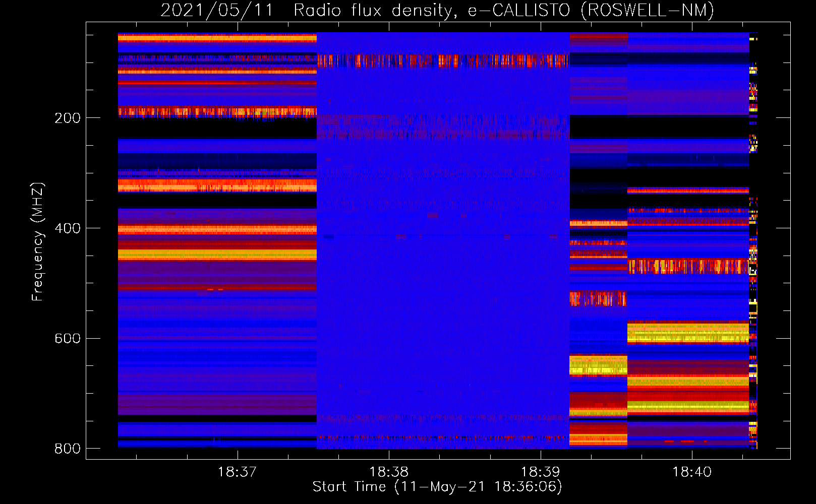The height and width of the screenshot is (504, 816).
Task: Click the 400 frequency tick label
Action: (68, 228)
